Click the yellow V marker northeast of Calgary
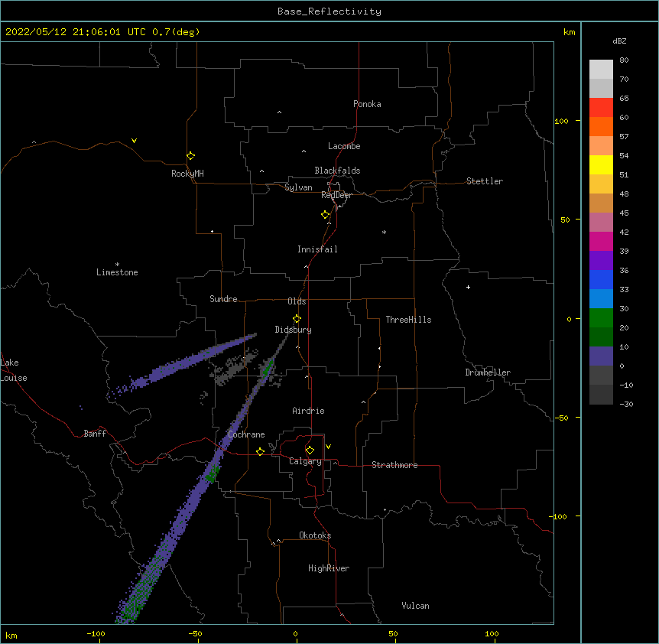659x644 pixels. [x=328, y=447]
